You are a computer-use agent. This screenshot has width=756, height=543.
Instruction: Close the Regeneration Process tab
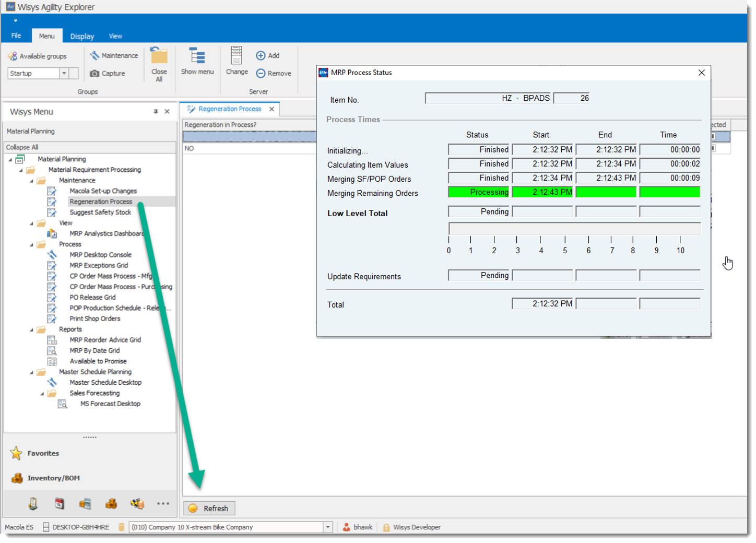pos(271,109)
